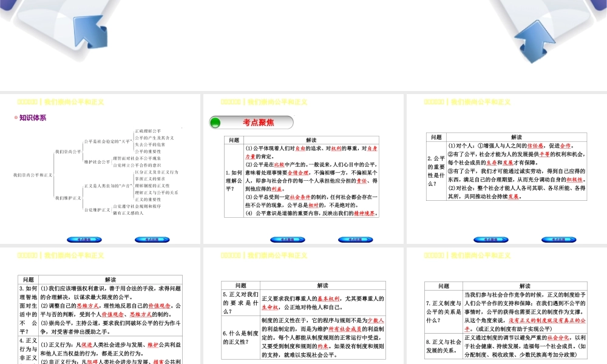
Task: Click the cell 5.正义对我们的要求是什么?
Action: [240, 303]
